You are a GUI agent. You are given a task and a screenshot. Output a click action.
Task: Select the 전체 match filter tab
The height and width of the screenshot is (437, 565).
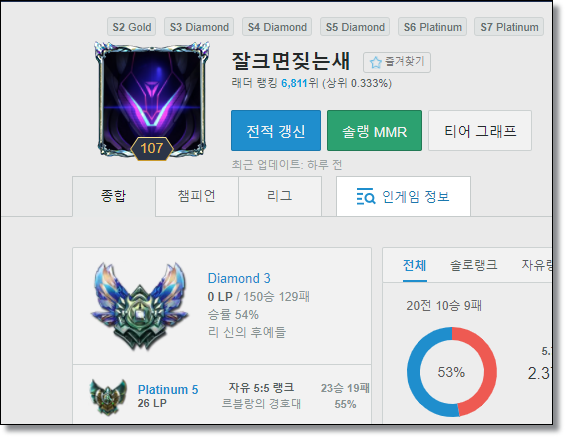(x=415, y=266)
